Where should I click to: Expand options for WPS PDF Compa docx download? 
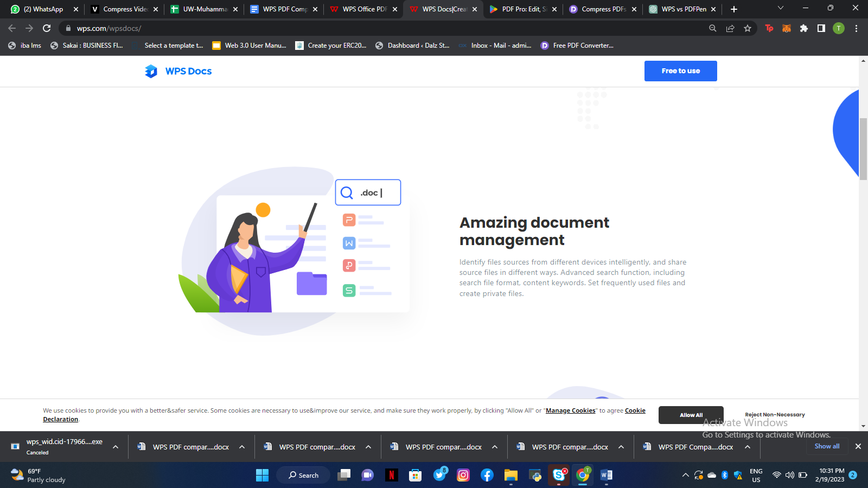pos(748,447)
